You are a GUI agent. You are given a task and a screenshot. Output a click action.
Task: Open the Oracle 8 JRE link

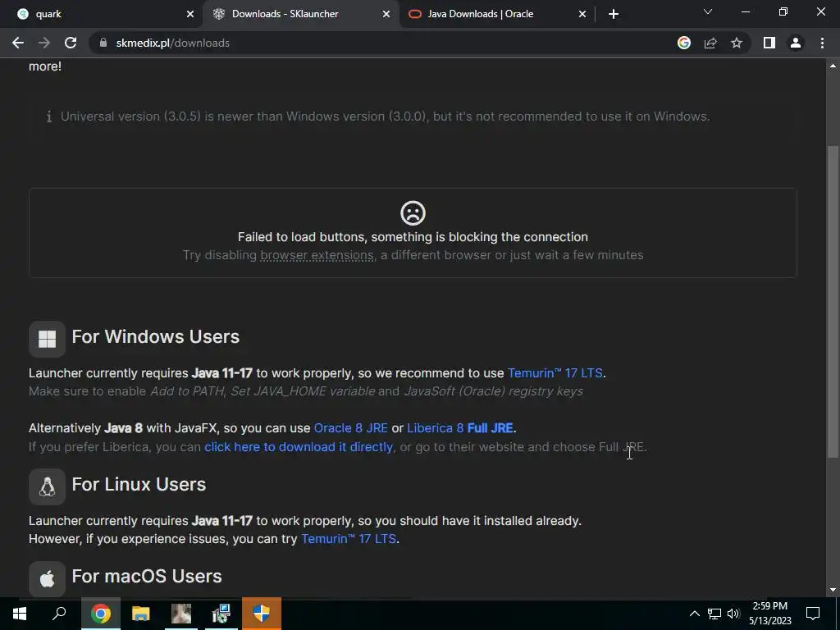click(x=350, y=428)
